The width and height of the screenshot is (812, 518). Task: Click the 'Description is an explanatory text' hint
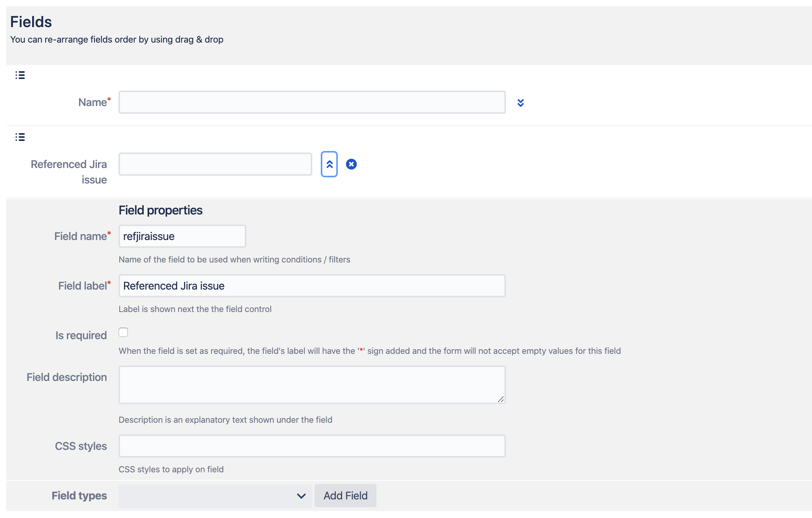click(225, 420)
